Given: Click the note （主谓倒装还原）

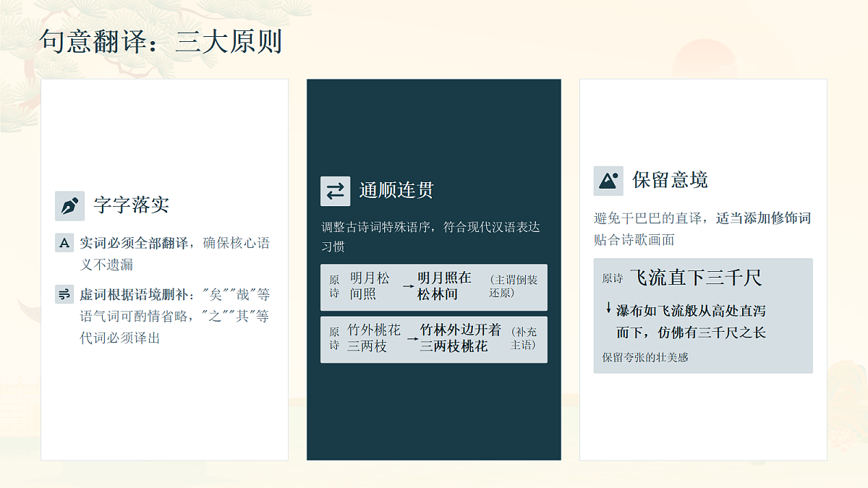Looking at the screenshot, I should click(x=513, y=286).
